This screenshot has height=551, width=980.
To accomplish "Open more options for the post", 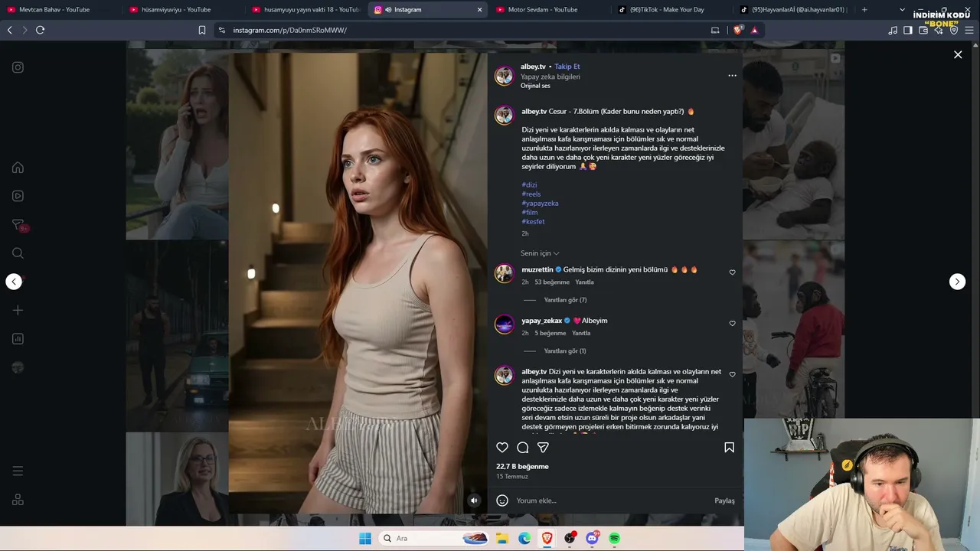I will coord(732,76).
